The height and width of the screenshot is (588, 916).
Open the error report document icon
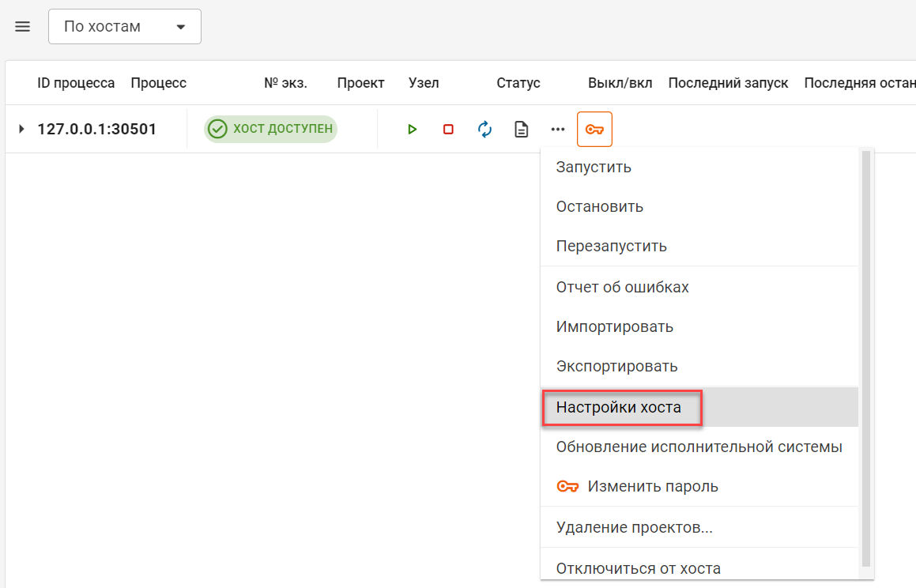tap(522, 130)
